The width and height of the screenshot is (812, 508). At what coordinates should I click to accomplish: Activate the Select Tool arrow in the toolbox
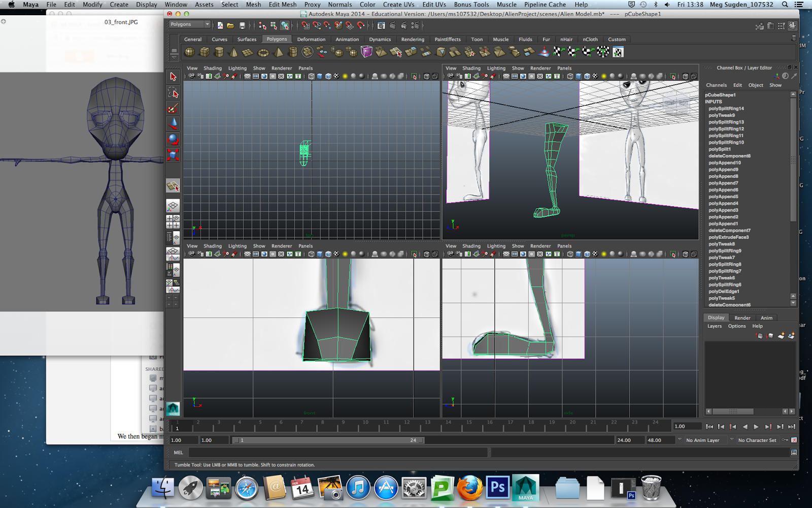point(173,76)
